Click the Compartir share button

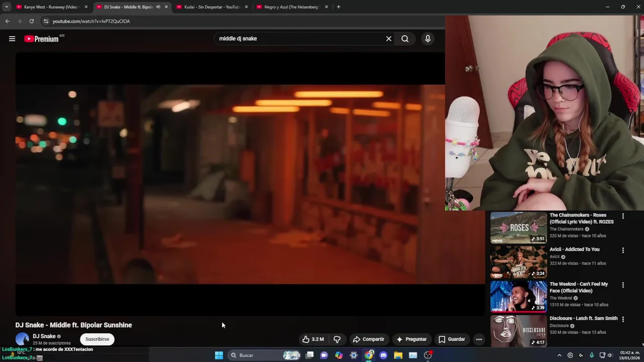pos(368,339)
